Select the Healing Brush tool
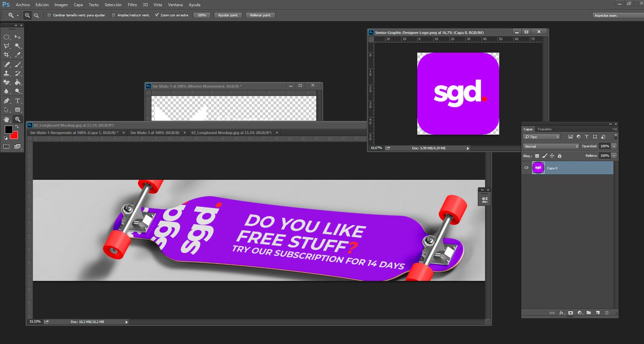The width and height of the screenshot is (644, 344). coord(6,64)
